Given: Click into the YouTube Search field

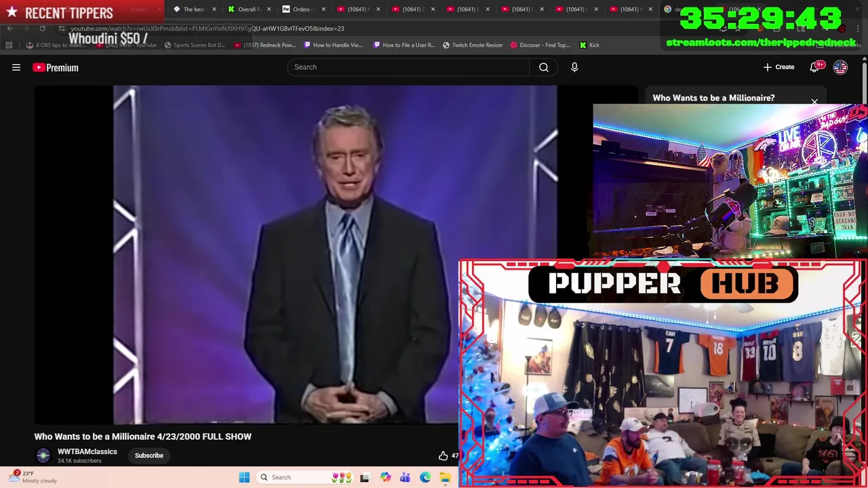Looking at the screenshot, I should click(408, 67).
